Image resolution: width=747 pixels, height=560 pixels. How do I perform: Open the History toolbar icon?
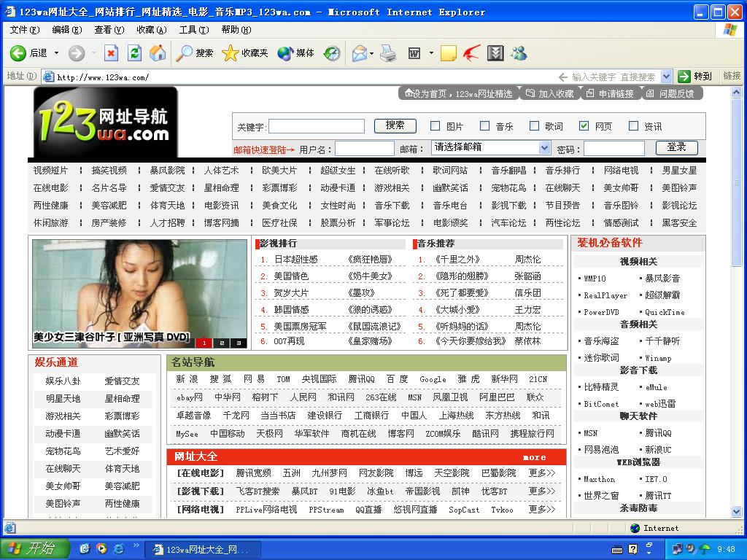(x=332, y=52)
